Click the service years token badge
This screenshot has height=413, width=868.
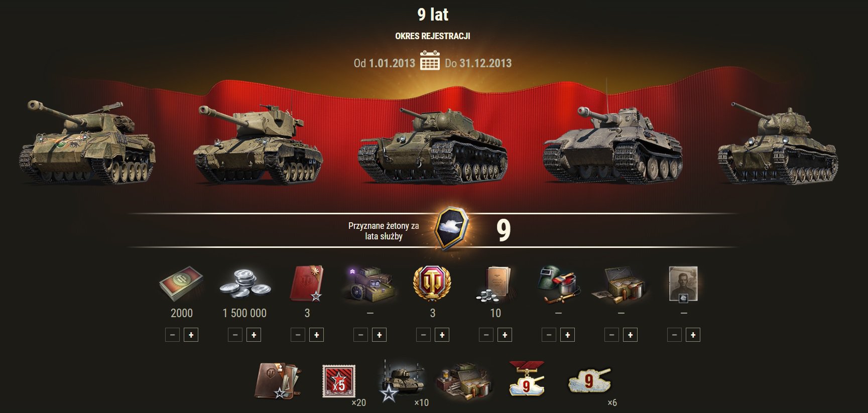(451, 230)
